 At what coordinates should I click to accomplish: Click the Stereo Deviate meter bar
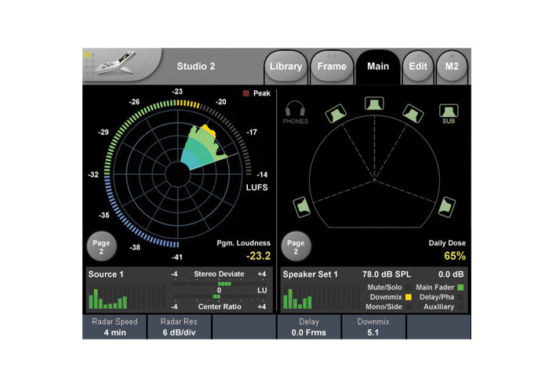(x=219, y=284)
